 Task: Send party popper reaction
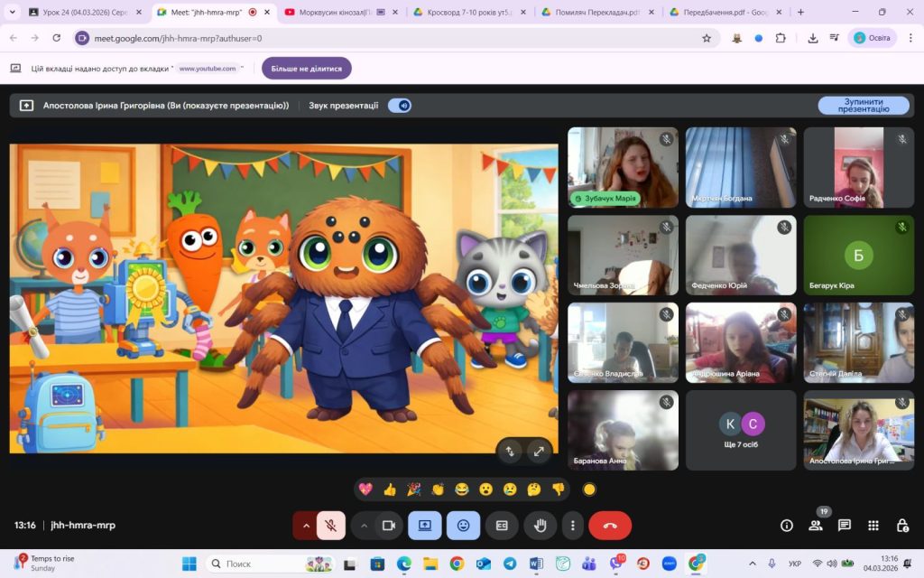pos(413,489)
